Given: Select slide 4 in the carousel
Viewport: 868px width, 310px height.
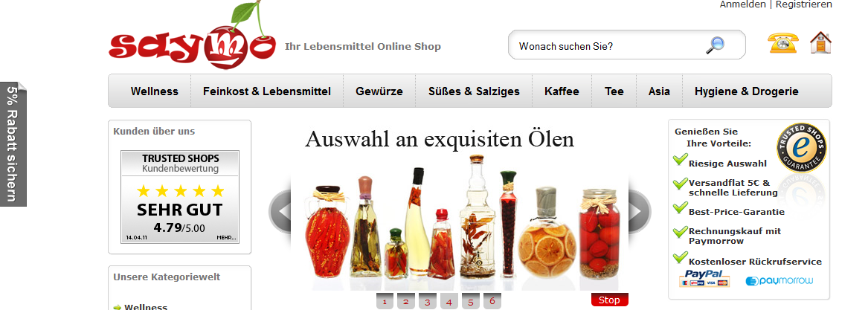Looking at the screenshot, I should tap(449, 302).
